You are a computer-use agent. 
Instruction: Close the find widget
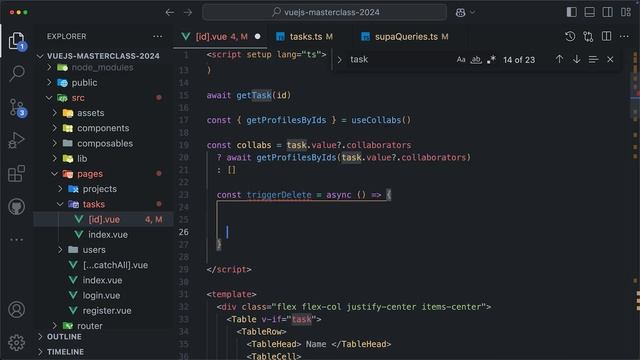(x=610, y=60)
